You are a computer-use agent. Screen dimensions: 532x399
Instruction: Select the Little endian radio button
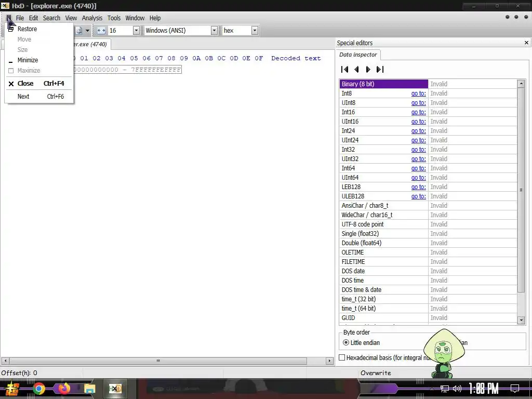pyautogui.click(x=345, y=343)
